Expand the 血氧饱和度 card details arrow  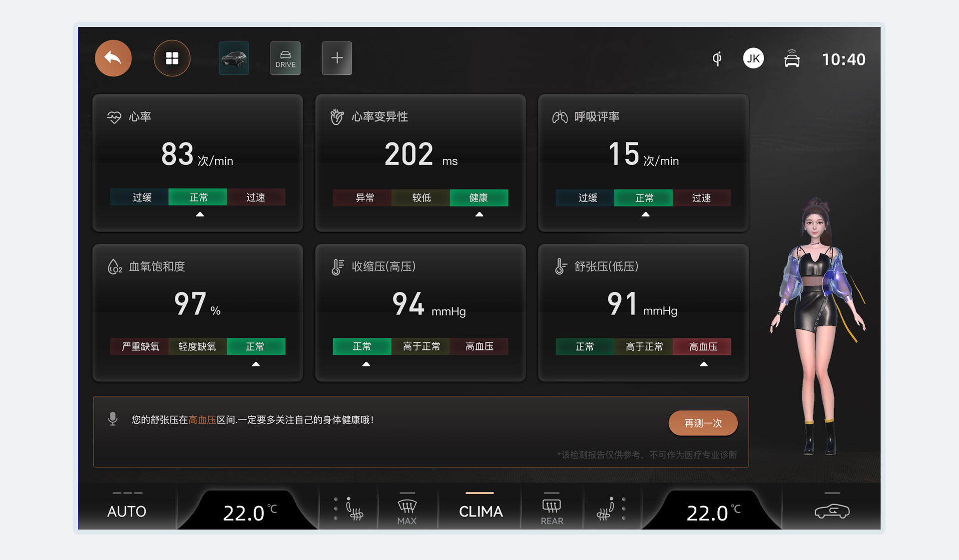coord(256,364)
